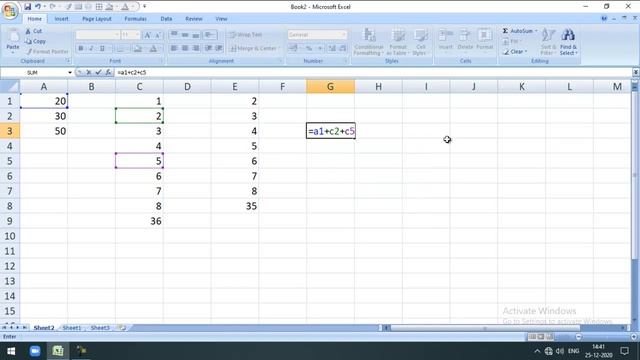Open Windows Start menu
640x360 pixels.
[11, 351]
